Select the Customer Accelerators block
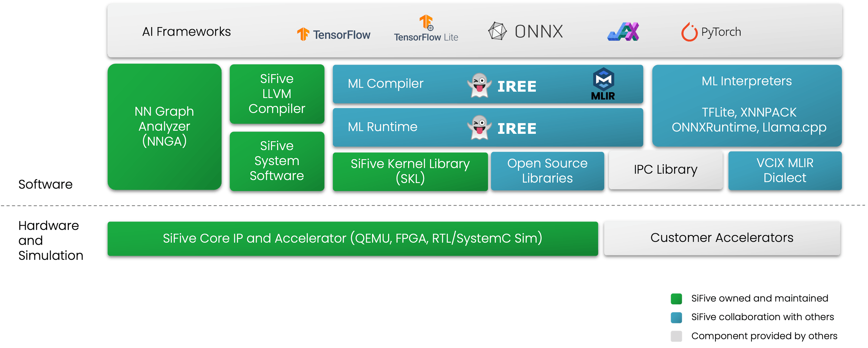 722,238
